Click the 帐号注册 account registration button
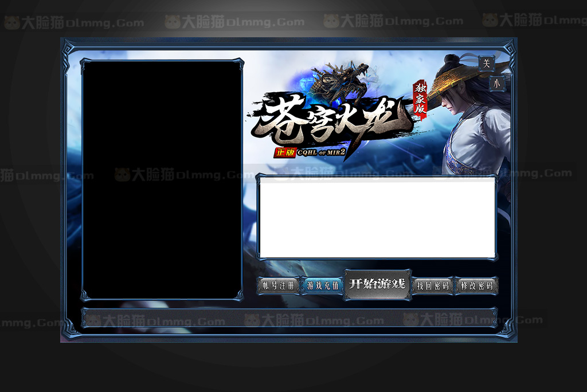The width and height of the screenshot is (587, 392). (x=278, y=285)
